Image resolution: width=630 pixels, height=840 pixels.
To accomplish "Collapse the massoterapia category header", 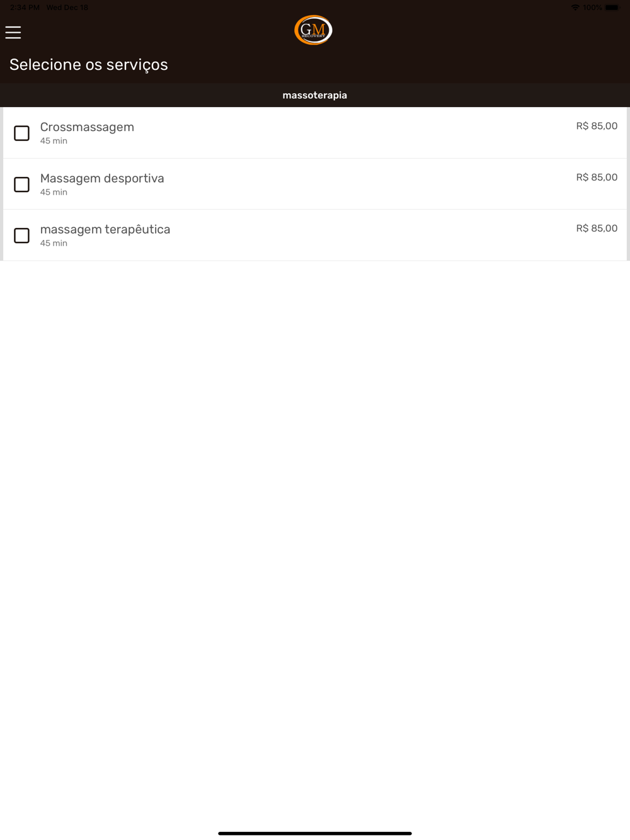I will coord(315,95).
